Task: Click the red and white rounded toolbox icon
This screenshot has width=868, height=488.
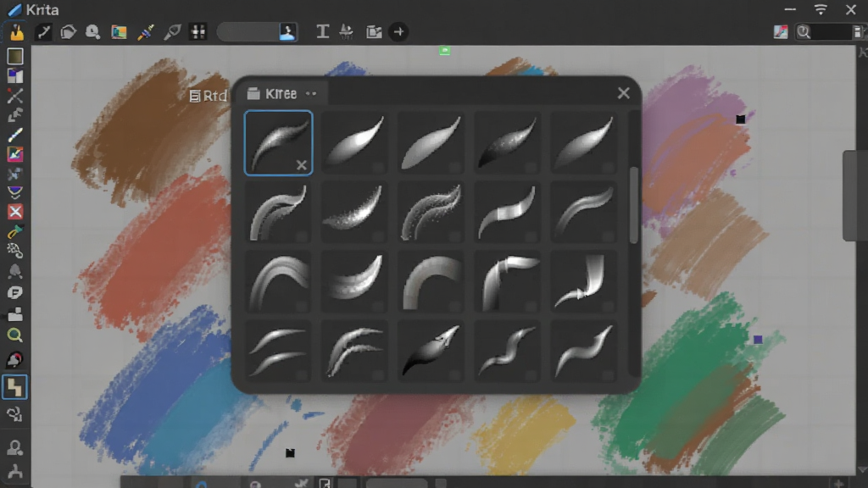Action: click(15, 359)
